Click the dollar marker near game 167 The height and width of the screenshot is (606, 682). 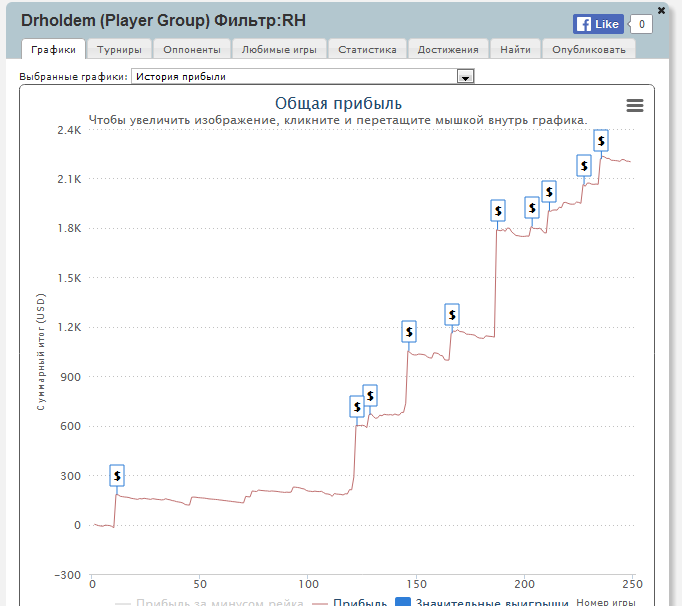coord(452,315)
